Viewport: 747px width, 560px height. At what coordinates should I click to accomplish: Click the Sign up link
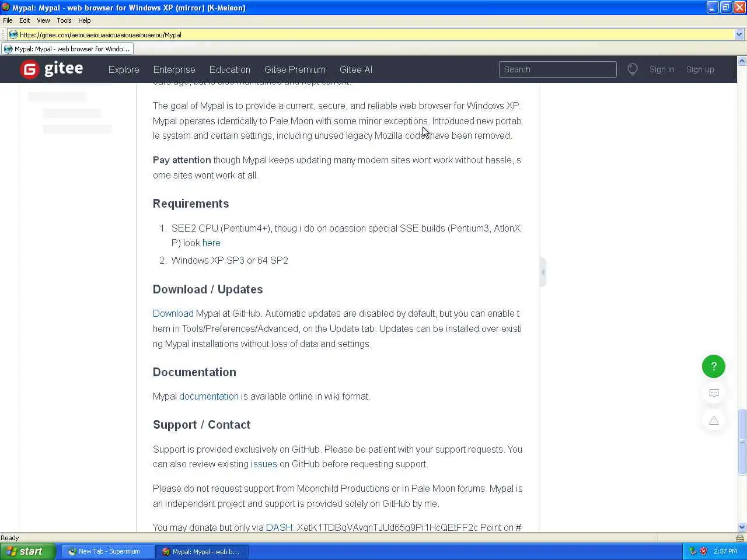click(x=700, y=69)
